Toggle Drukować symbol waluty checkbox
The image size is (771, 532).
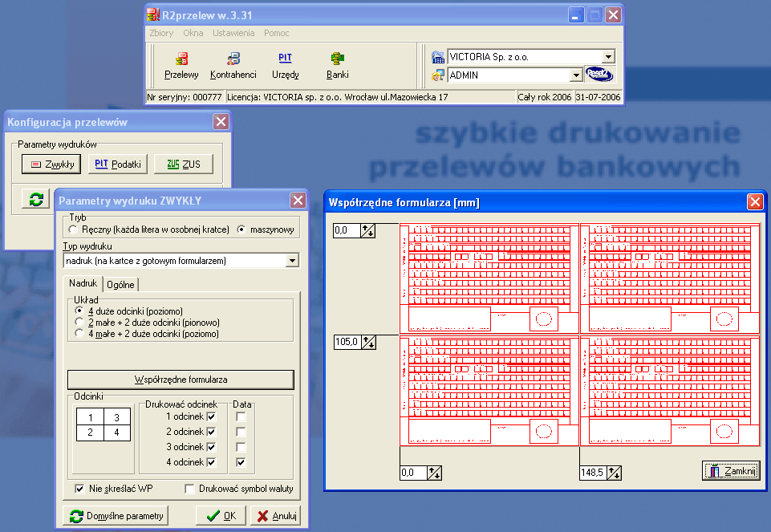189,489
